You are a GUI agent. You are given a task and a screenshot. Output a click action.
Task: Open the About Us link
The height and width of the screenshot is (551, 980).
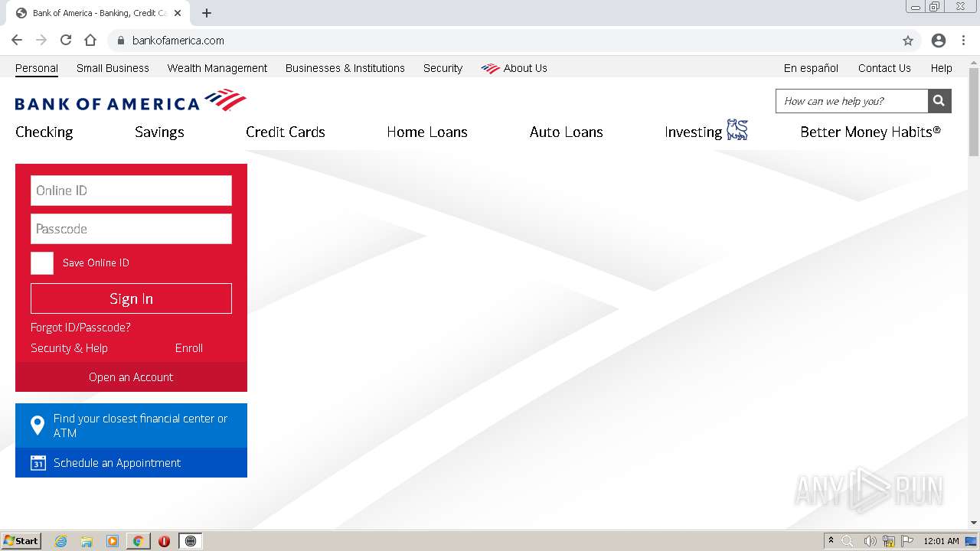point(514,68)
